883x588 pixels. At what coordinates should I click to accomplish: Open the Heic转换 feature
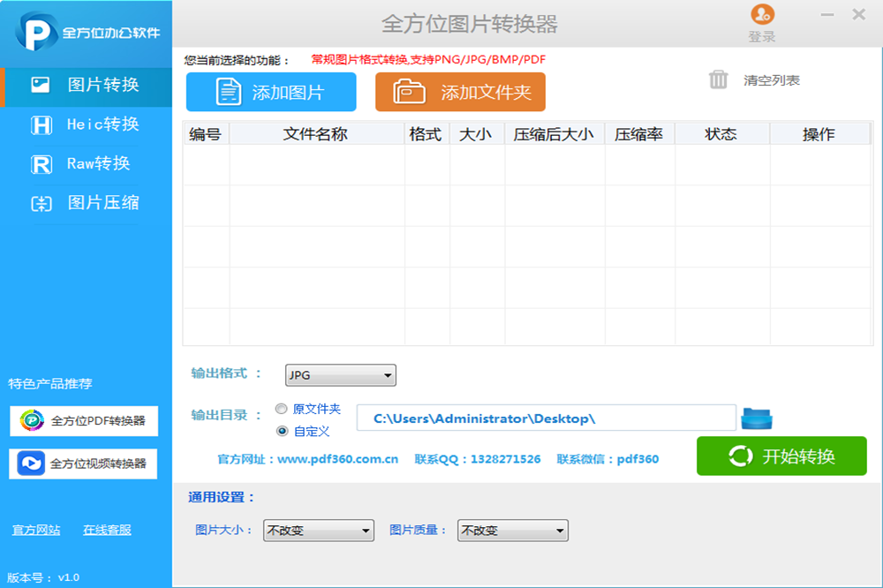[86, 124]
